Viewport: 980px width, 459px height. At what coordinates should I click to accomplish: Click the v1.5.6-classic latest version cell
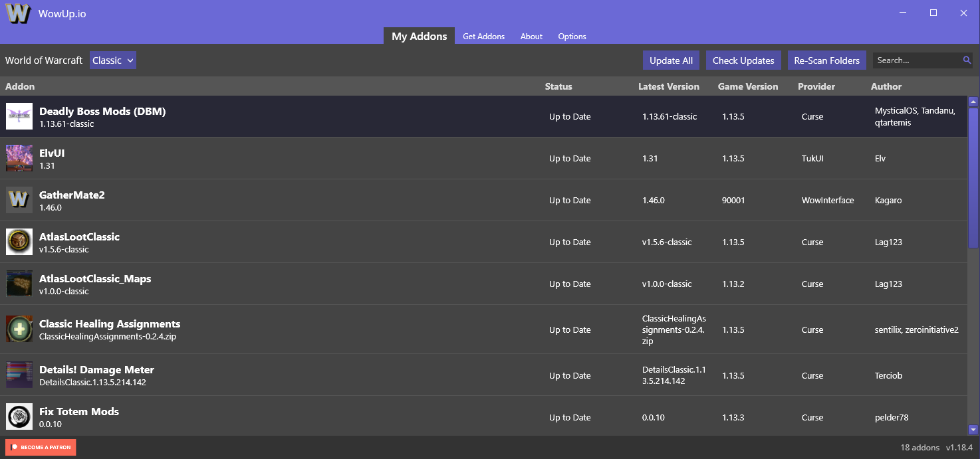coord(667,242)
